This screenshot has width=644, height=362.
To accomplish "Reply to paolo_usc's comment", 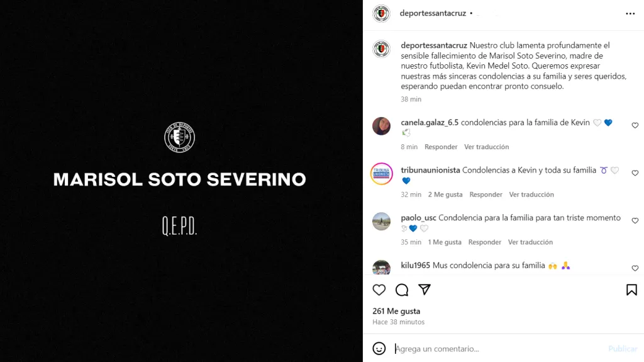I will pos(484,242).
